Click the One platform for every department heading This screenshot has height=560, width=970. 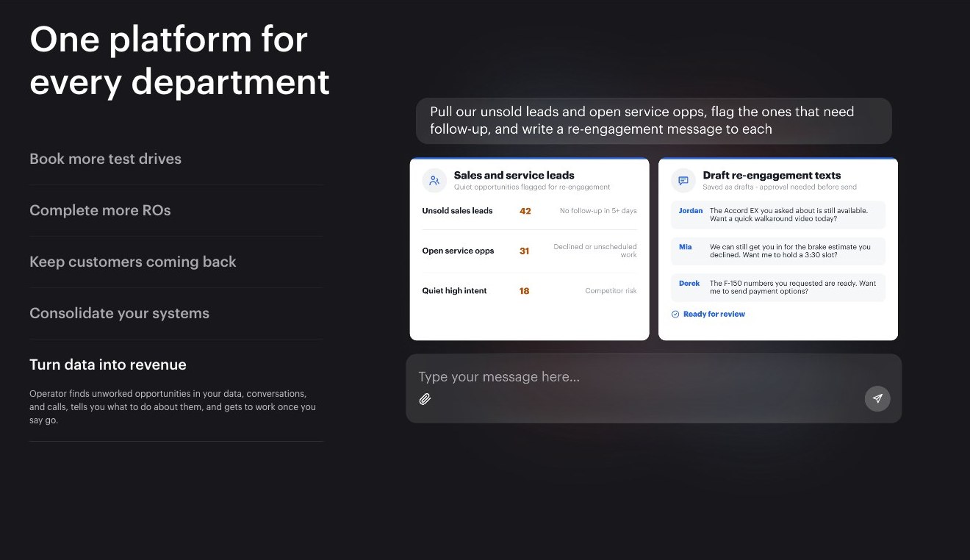click(x=179, y=60)
